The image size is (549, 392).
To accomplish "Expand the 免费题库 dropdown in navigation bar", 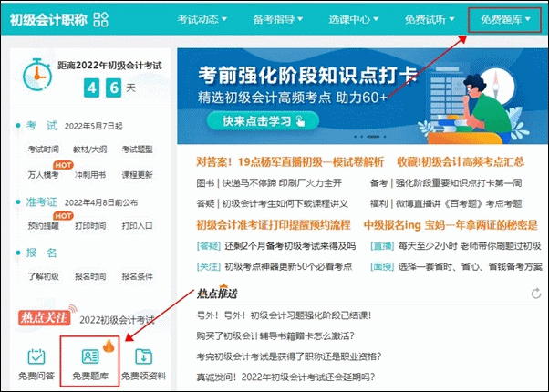I will tap(505, 19).
